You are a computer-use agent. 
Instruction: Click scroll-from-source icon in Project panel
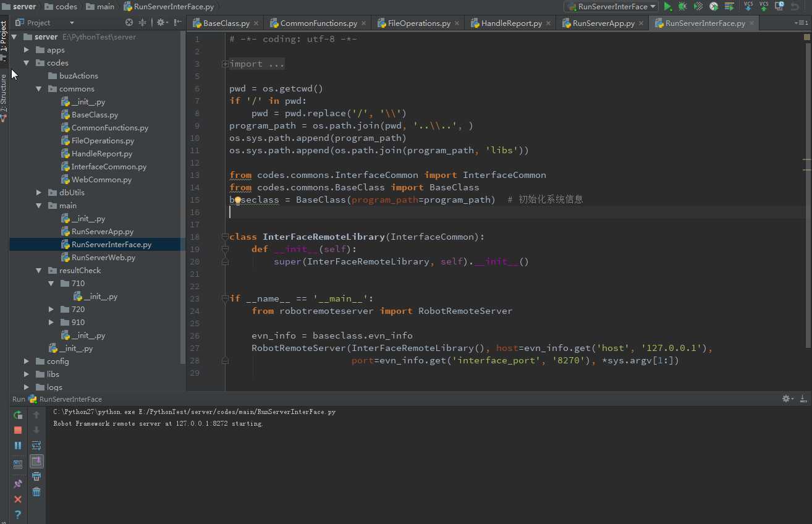coord(129,22)
